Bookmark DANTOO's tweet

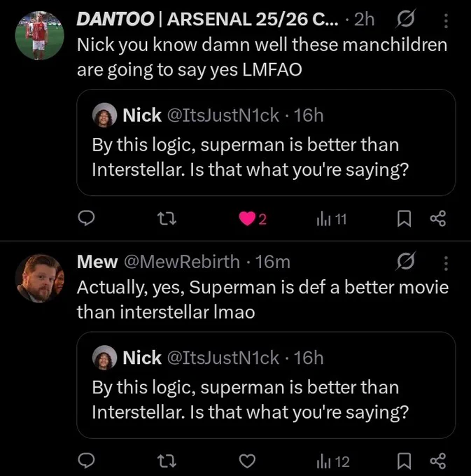coord(405,219)
